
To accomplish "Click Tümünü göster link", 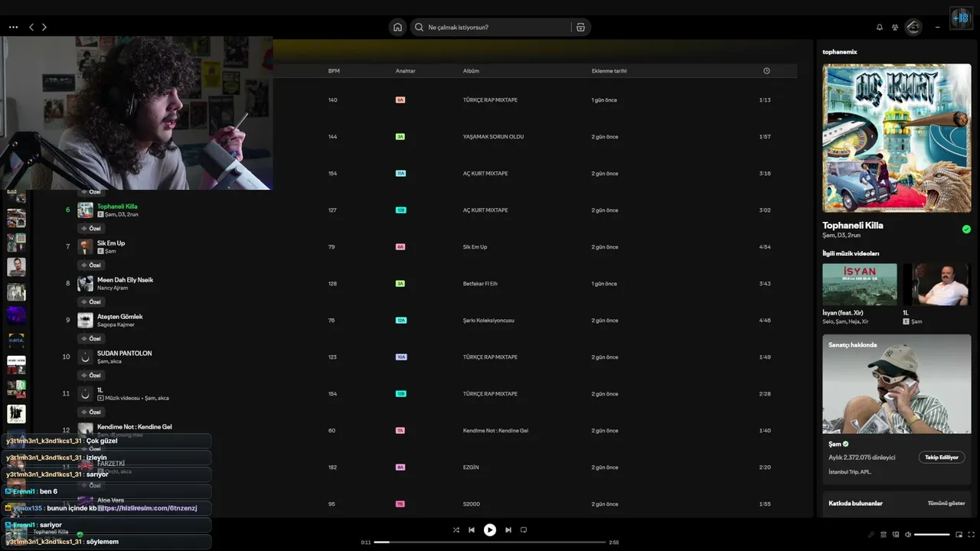I will [946, 503].
